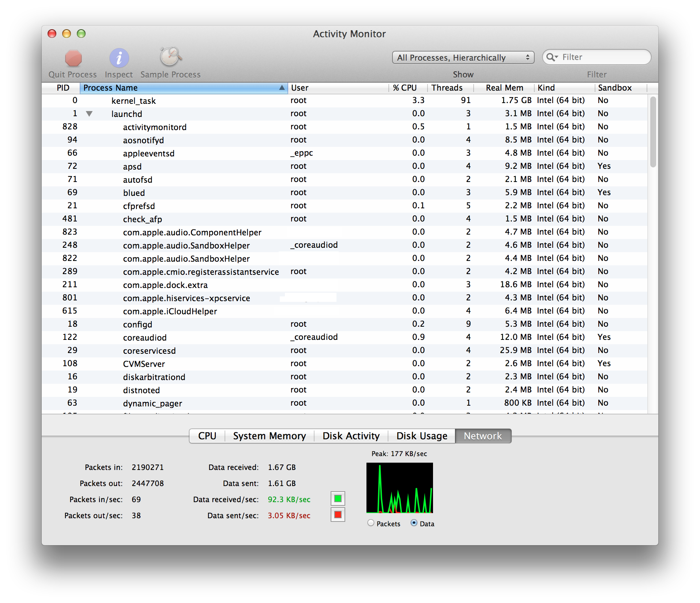Viewport: 700px width, 603px height.
Task: Select the blued process row
Action: tap(345, 193)
